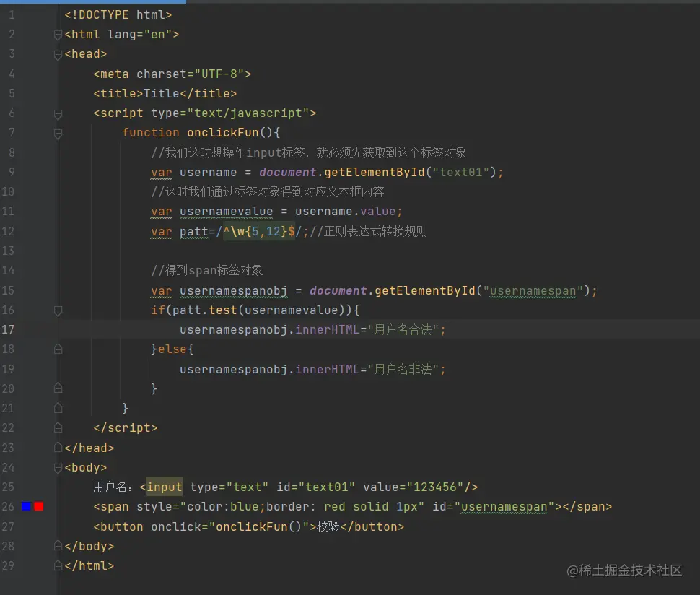Click the 校验 button text on line 27
This screenshot has width=700, height=595.
click(328, 526)
